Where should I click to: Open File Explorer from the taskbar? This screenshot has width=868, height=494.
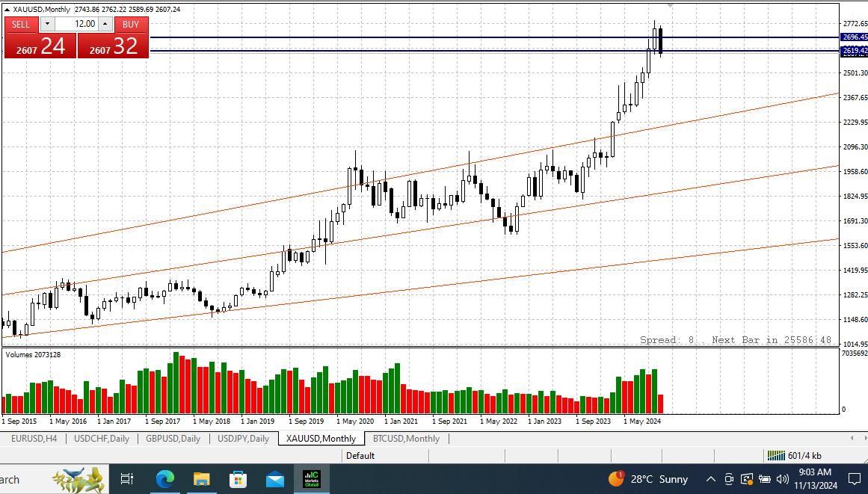[202, 479]
